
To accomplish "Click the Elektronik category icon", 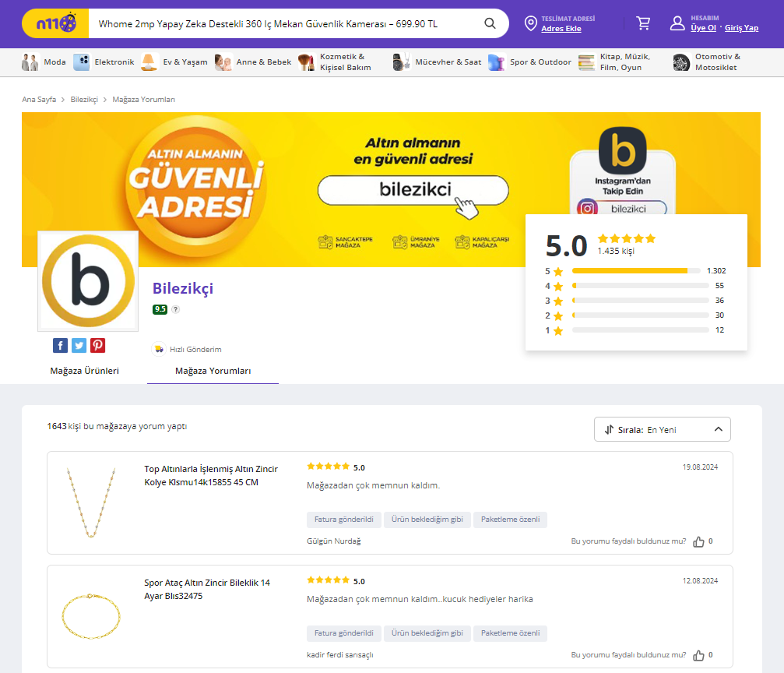I will (82, 62).
